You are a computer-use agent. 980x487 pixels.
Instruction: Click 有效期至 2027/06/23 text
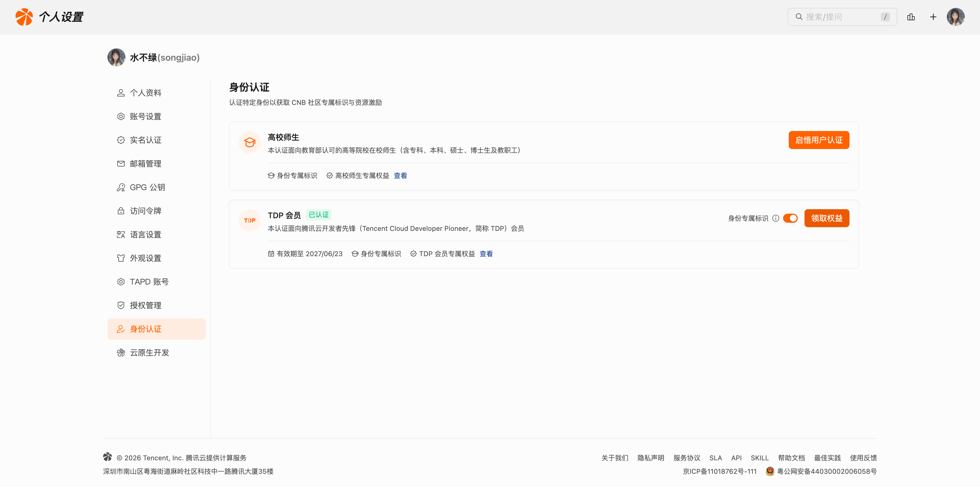pos(310,254)
